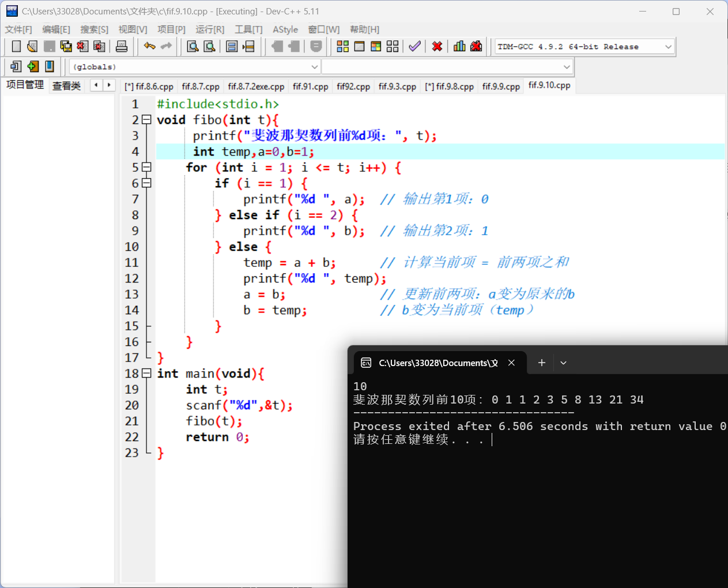Switch to the fif.9.3.cpp tab
This screenshot has width=728, height=588.
click(x=397, y=86)
